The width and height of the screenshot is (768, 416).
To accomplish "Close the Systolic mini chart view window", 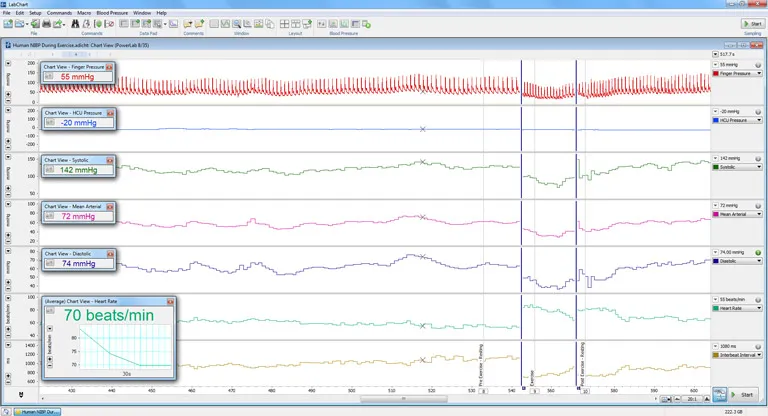I will tap(110, 160).
